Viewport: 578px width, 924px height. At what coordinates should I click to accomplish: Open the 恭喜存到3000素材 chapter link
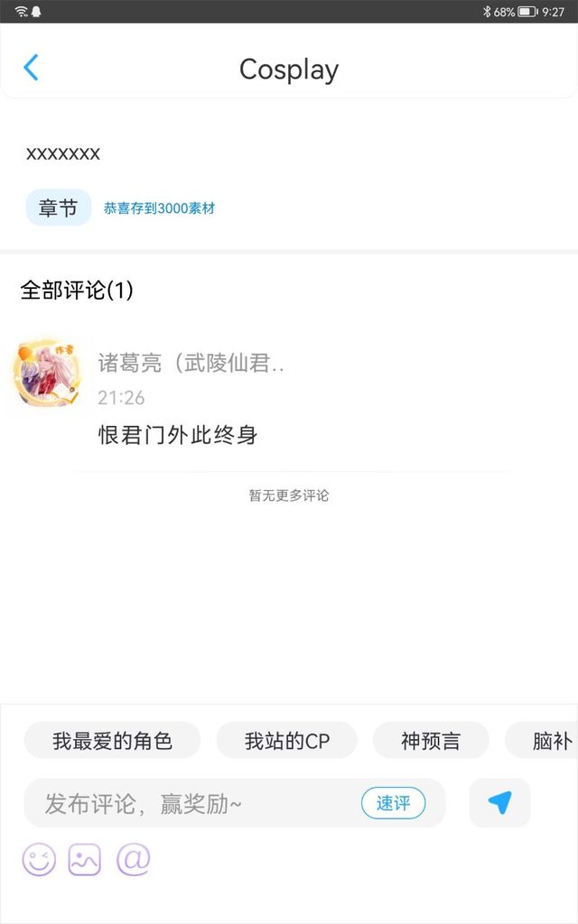159,208
